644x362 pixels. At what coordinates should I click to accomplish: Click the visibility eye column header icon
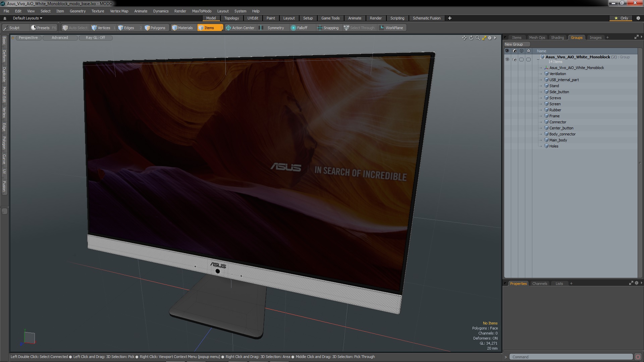(507, 51)
